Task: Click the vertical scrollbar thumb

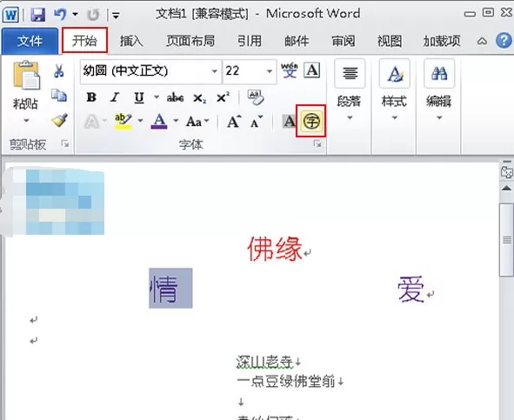Action: click(x=507, y=240)
